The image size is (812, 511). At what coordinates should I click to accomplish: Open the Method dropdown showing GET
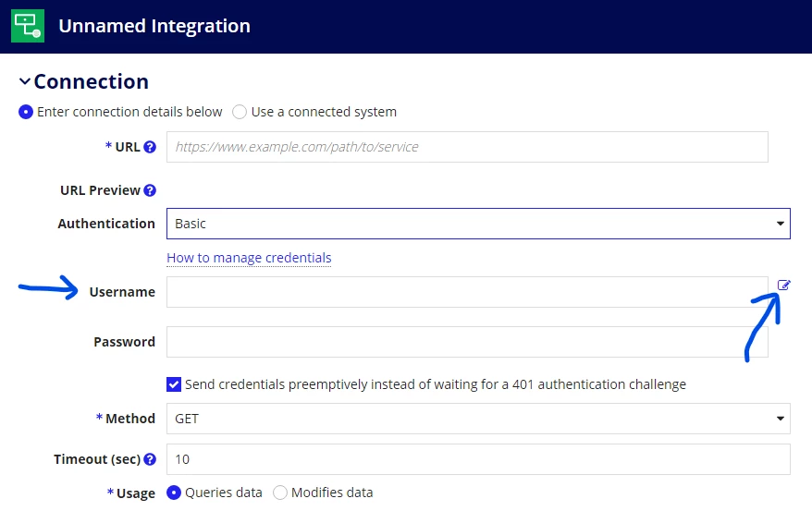[x=478, y=419]
